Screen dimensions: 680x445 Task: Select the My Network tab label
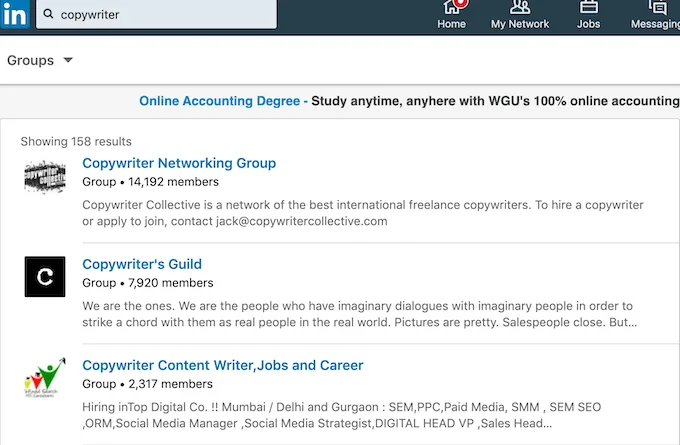point(520,24)
